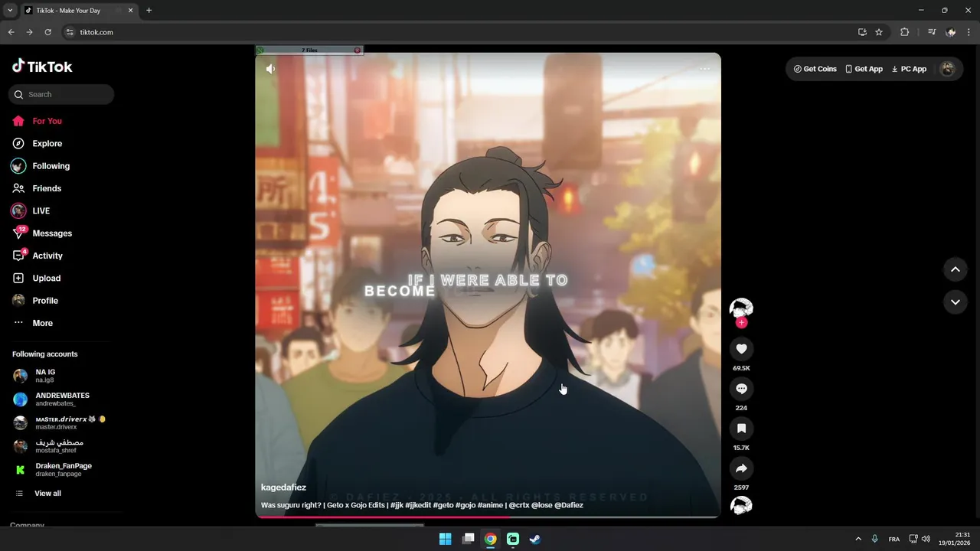The height and width of the screenshot is (551, 980).
Task: Open Chrome extensions puzzle icon
Action: 904,32
